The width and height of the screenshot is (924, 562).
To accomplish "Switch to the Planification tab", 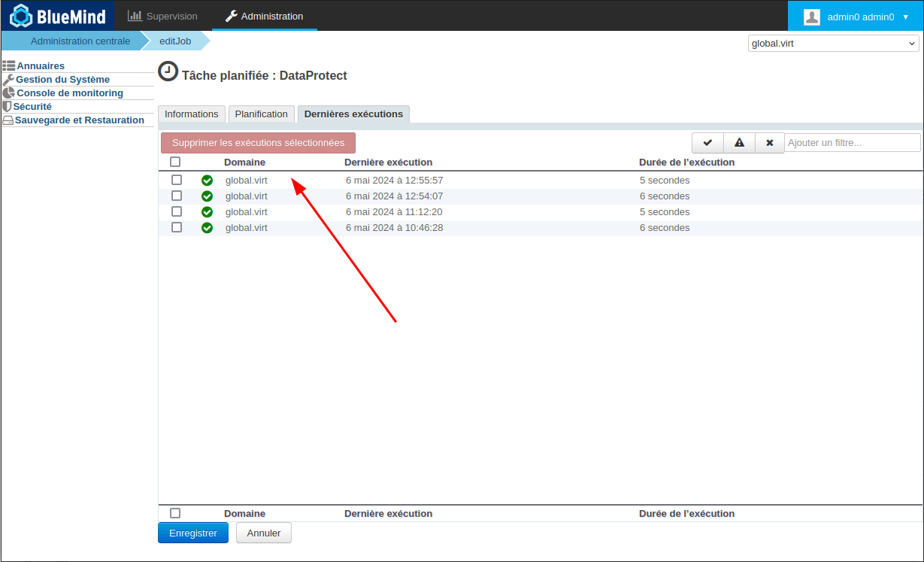I will tap(261, 114).
